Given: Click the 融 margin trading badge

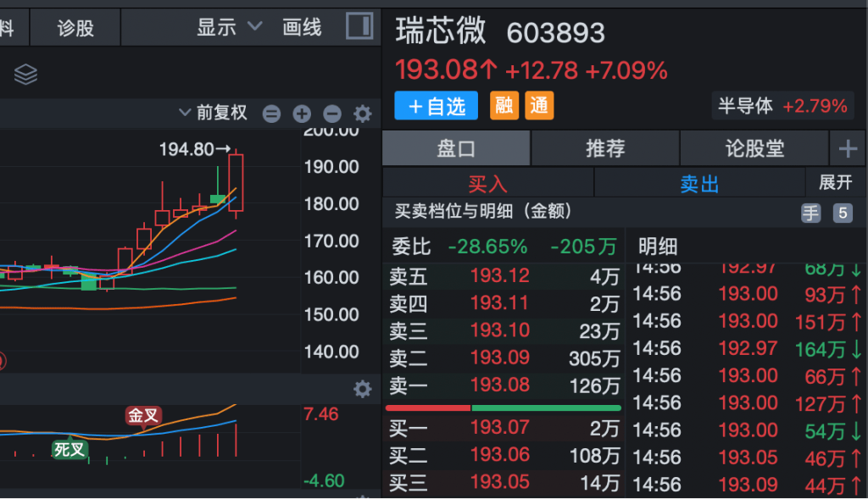Looking at the screenshot, I should (x=504, y=105).
